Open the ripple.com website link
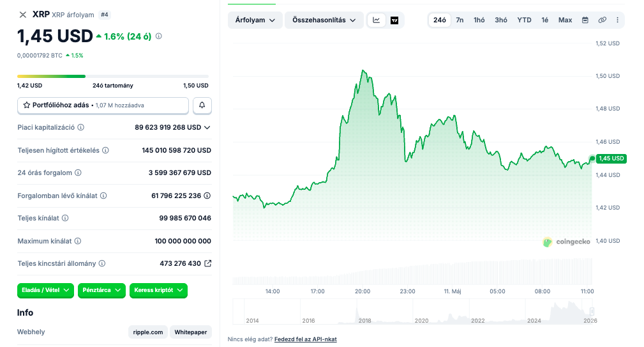 click(x=148, y=332)
